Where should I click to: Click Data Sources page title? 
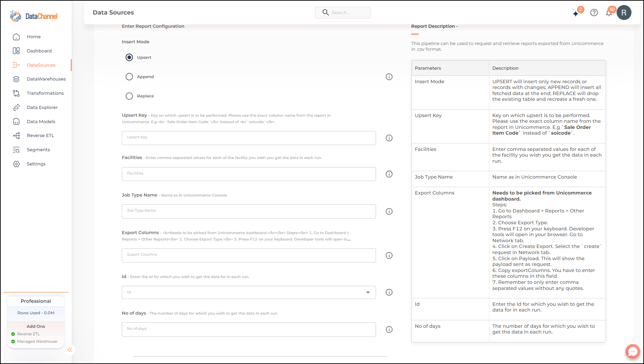click(113, 13)
